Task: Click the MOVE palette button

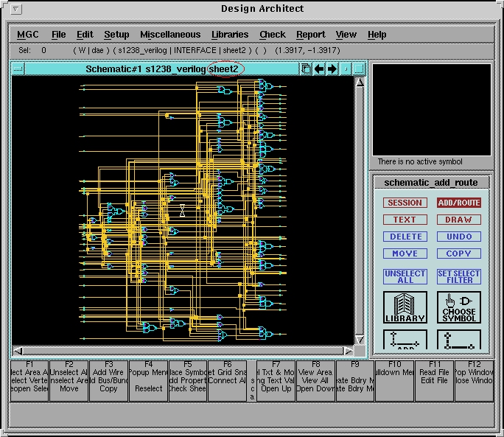Action: [x=405, y=254]
